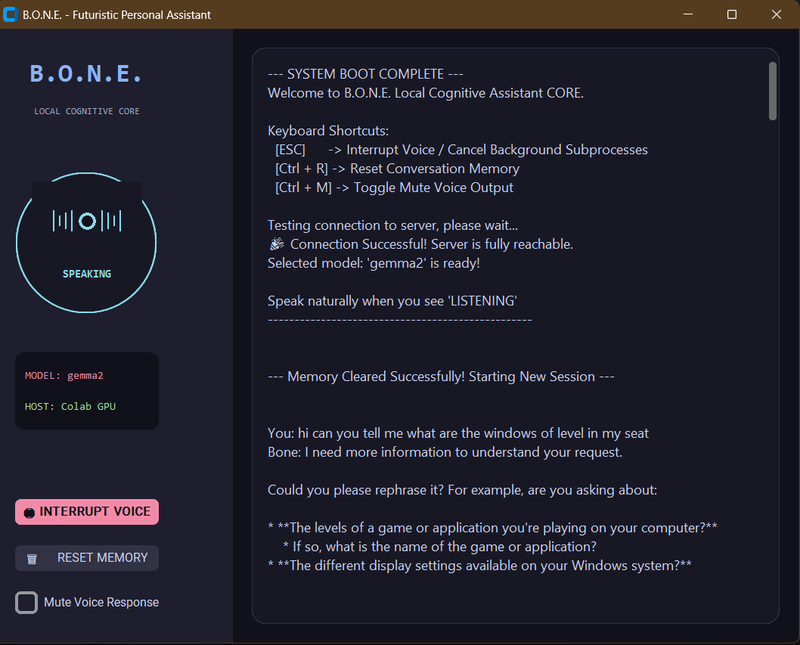Viewport: 800px width, 645px height.
Task: Click the B.O.N.E. logo heading
Action: [x=86, y=74]
